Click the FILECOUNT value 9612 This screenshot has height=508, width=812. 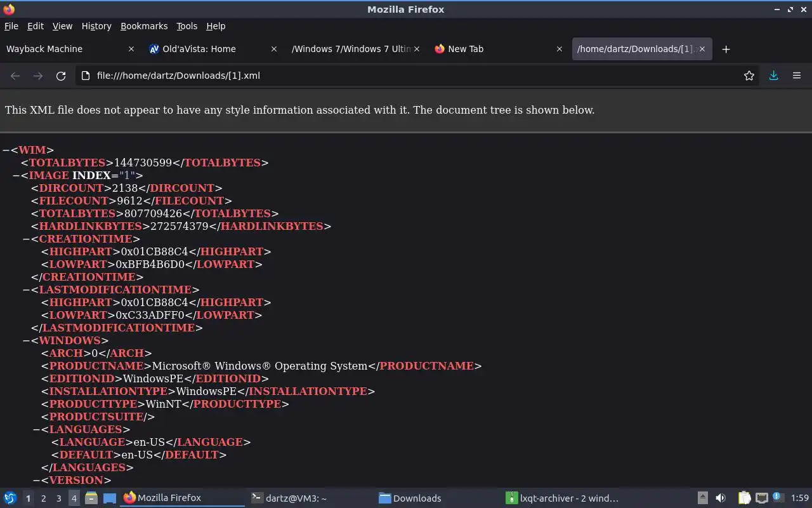click(x=129, y=201)
